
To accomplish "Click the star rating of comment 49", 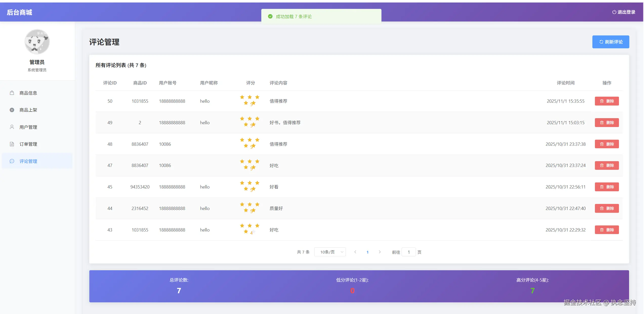I will (250, 121).
